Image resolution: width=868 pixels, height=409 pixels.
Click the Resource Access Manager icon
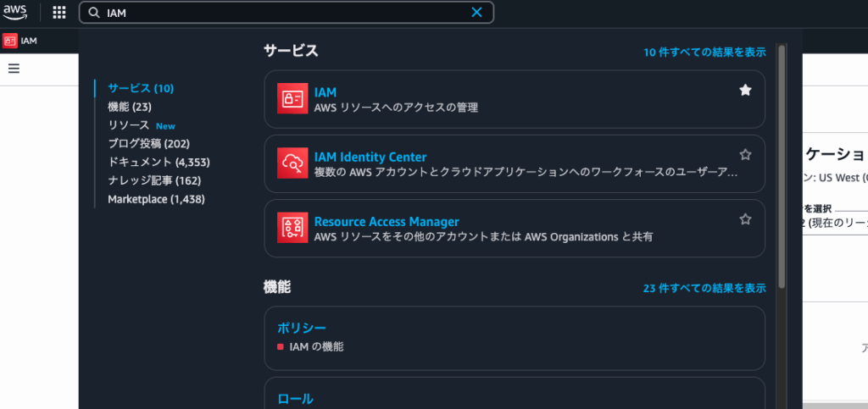pyautogui.click(x=292, y=228)
